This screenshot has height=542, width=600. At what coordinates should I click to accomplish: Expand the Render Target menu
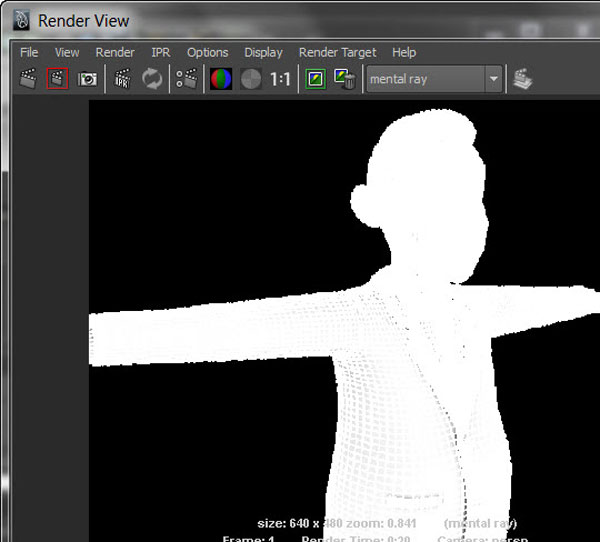point(338,52)
